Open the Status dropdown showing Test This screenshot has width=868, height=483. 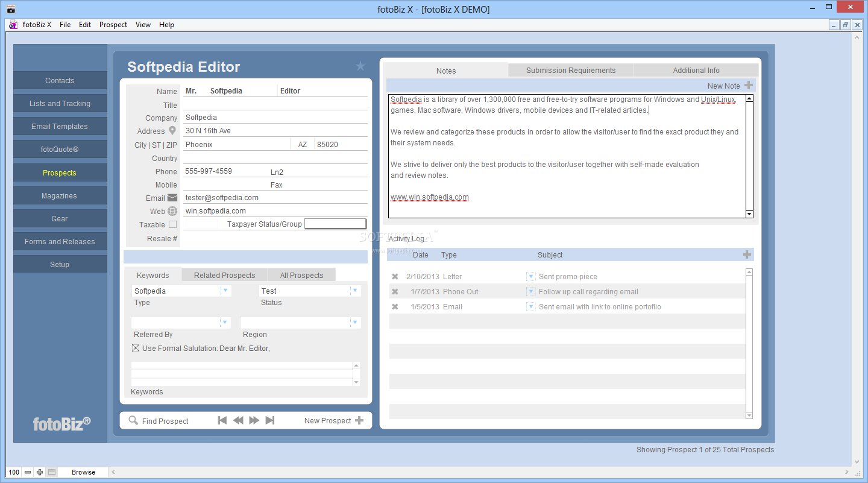[x=354, y=291]
